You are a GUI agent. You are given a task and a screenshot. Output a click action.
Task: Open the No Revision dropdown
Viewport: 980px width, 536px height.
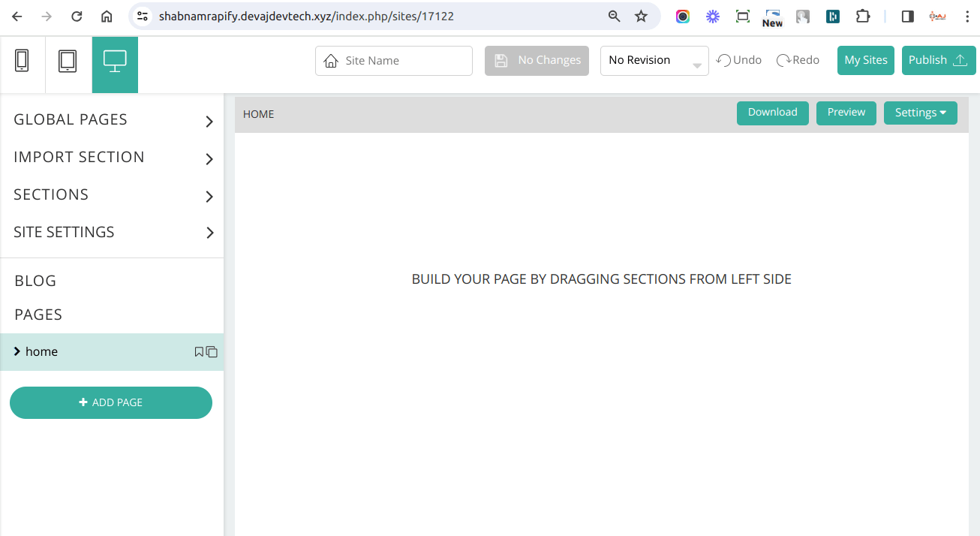[x=654, y=61]
